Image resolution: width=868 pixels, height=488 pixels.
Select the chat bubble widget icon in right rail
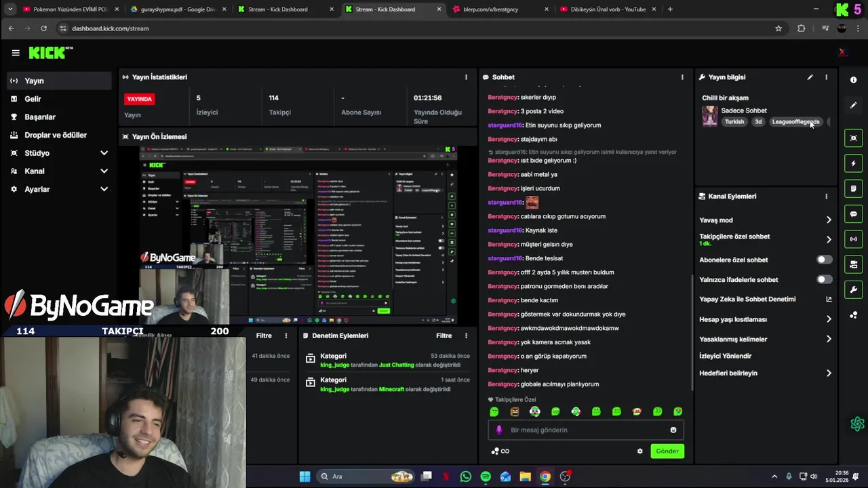[x=853, y=213]
